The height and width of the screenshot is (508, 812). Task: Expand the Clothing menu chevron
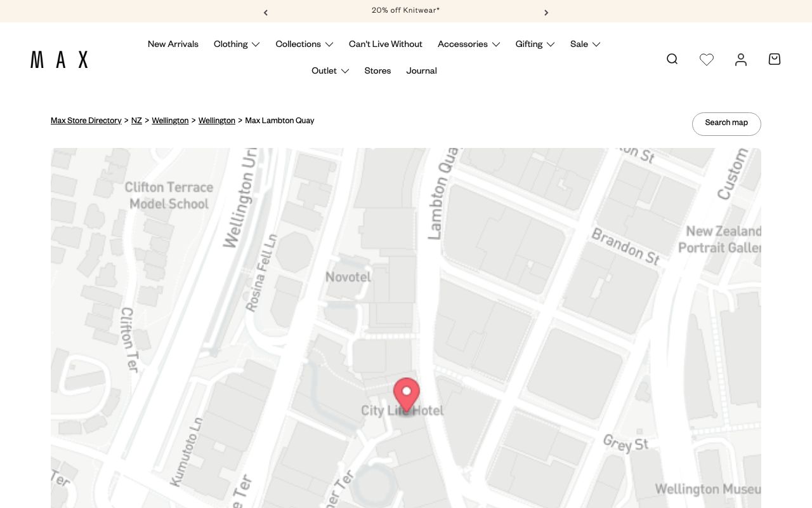[256, 44]
